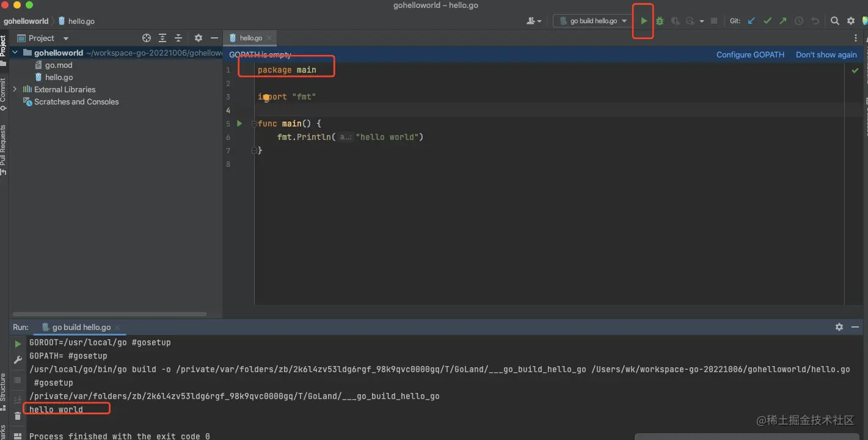
Task: Fold the func main code block
Action: tap(254, 123)
